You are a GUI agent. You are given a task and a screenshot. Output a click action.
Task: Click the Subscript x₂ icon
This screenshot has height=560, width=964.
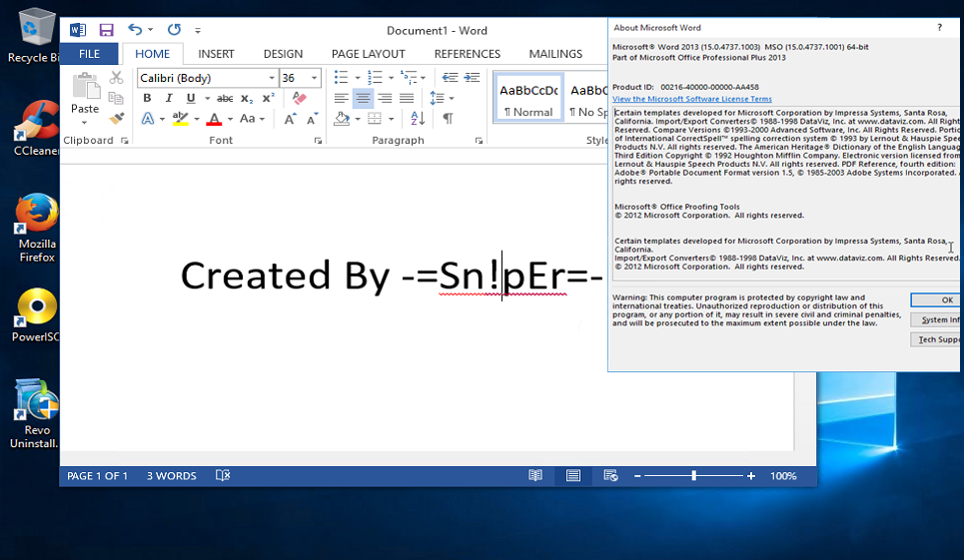pyautogui.click(x=247, y=98)
